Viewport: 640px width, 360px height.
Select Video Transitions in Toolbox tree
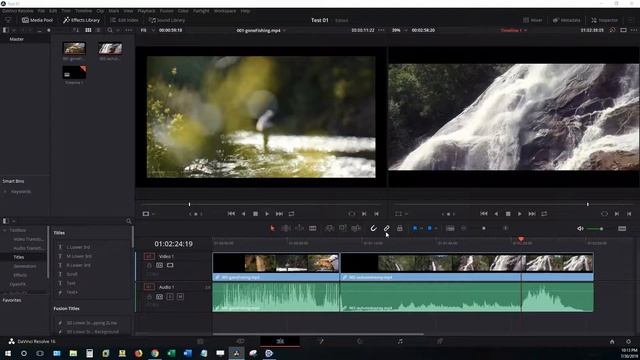point(28,239)
